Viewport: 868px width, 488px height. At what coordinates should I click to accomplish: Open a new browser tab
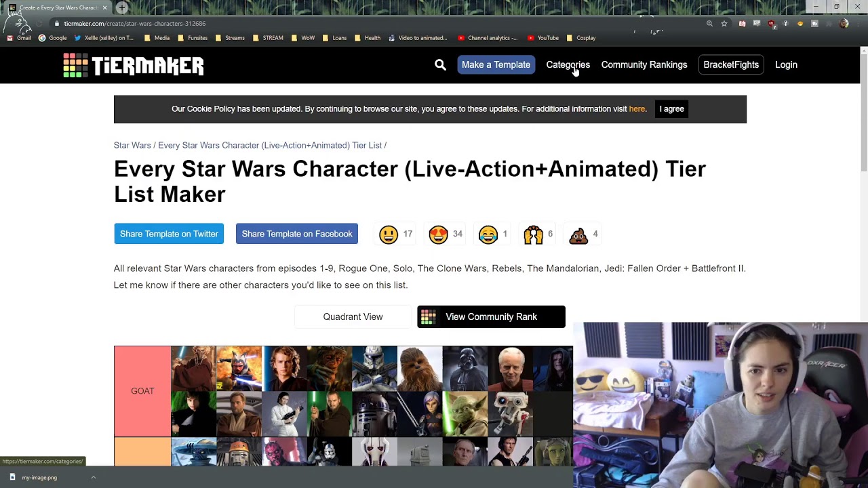pyautogui.click(x=122, y=7)
